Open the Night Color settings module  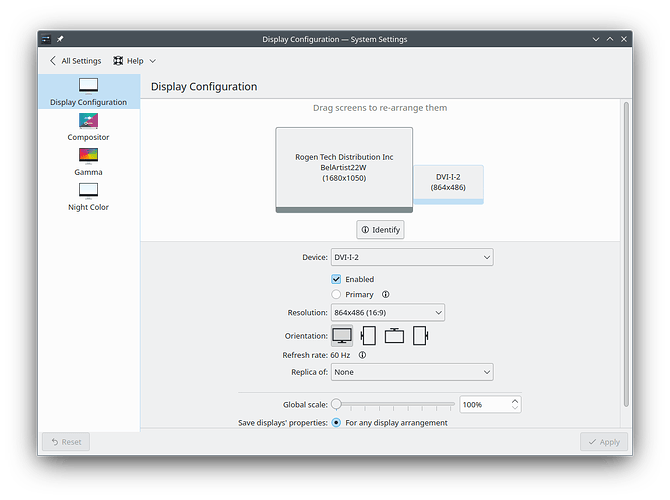[88, 196]
